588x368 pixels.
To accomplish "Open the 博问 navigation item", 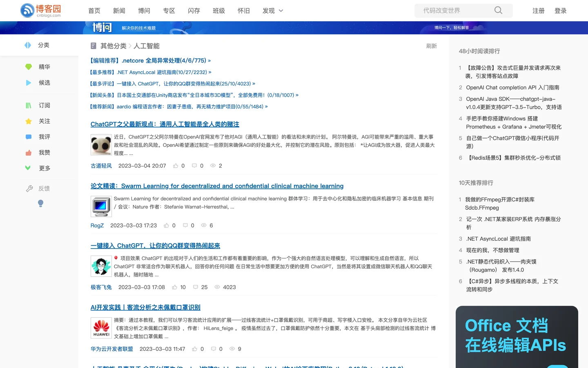I will click(144, 11).
